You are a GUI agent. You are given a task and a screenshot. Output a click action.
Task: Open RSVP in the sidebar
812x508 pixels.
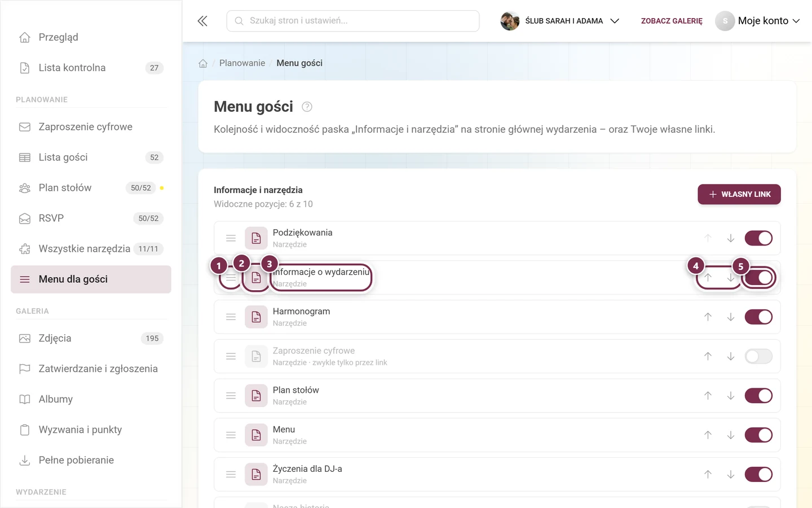91,218
